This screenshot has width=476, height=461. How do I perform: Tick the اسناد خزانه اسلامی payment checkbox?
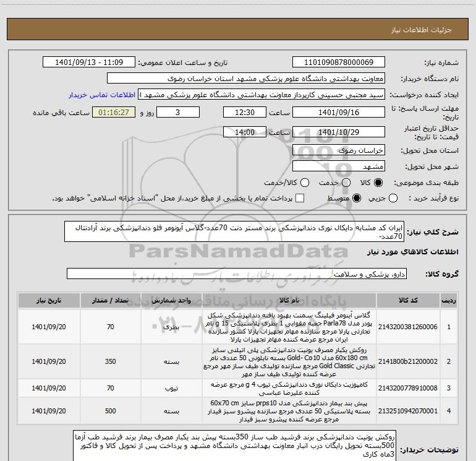pos(300,198)
